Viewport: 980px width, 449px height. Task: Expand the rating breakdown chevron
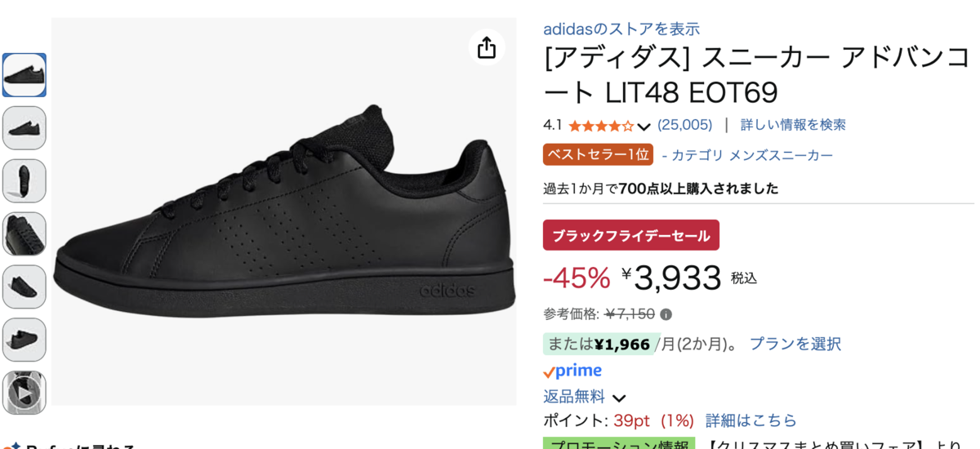pyautogui.click(x=644, y=127)
